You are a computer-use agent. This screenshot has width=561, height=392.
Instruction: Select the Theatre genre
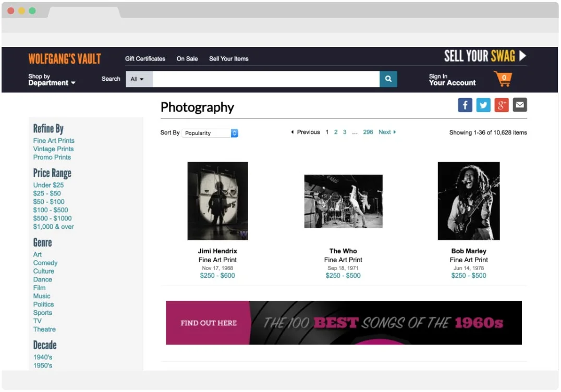point(44,329)
